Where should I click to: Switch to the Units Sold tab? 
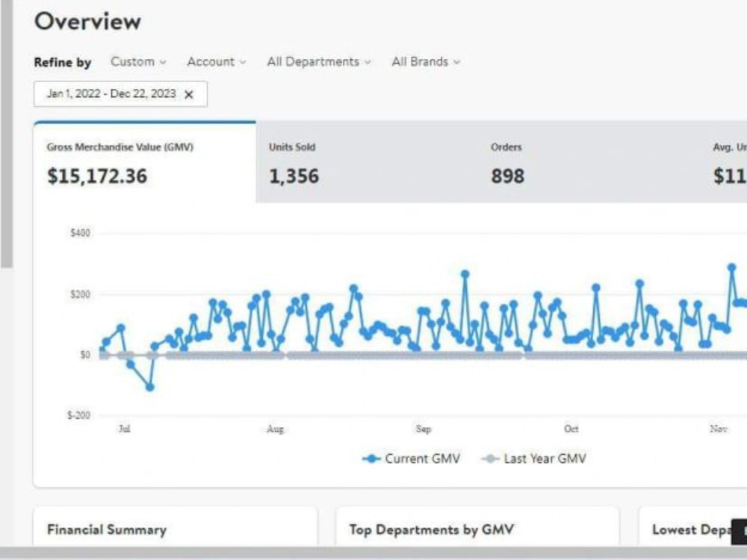click(x=367, y=162)
